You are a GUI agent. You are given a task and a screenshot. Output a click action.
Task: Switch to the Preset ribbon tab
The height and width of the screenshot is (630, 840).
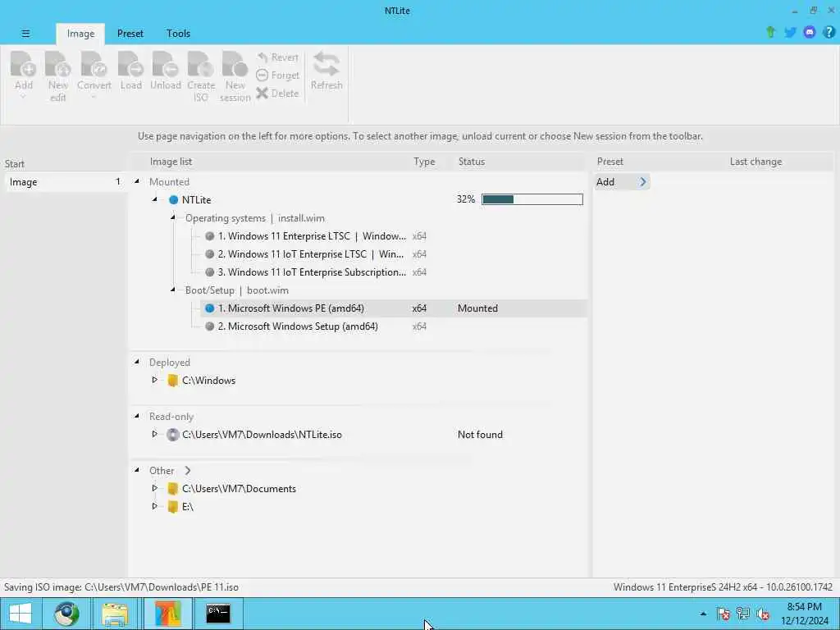[x=130, y=33]
